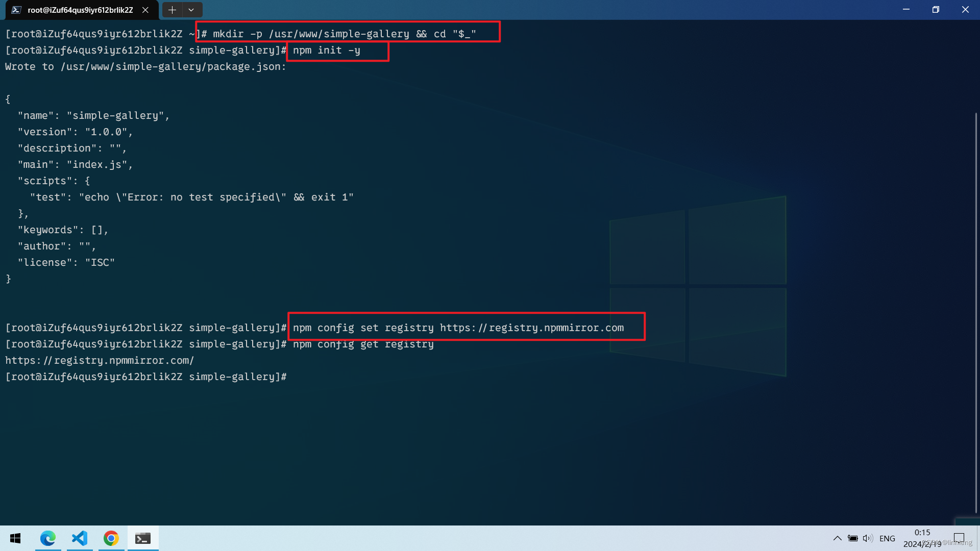980x551 pixels.
Task: Open the Windows Start menu
Action: click(15, 538)
